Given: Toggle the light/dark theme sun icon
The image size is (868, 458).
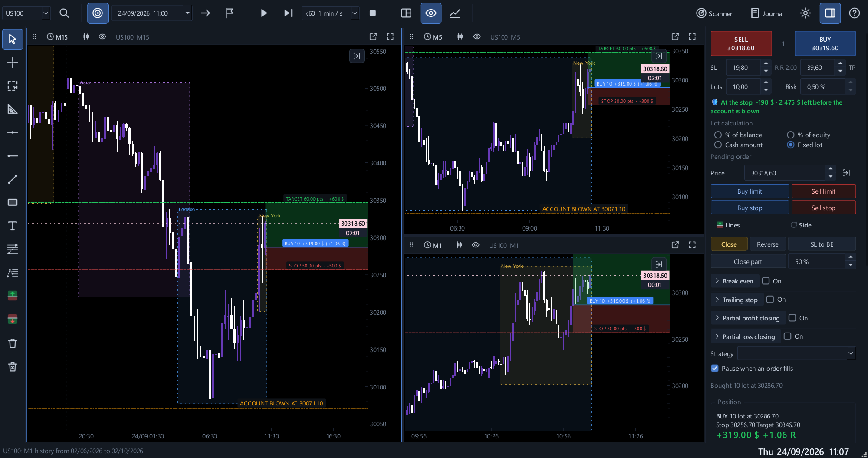Looking at the screenshot, I should pos(806,13).
